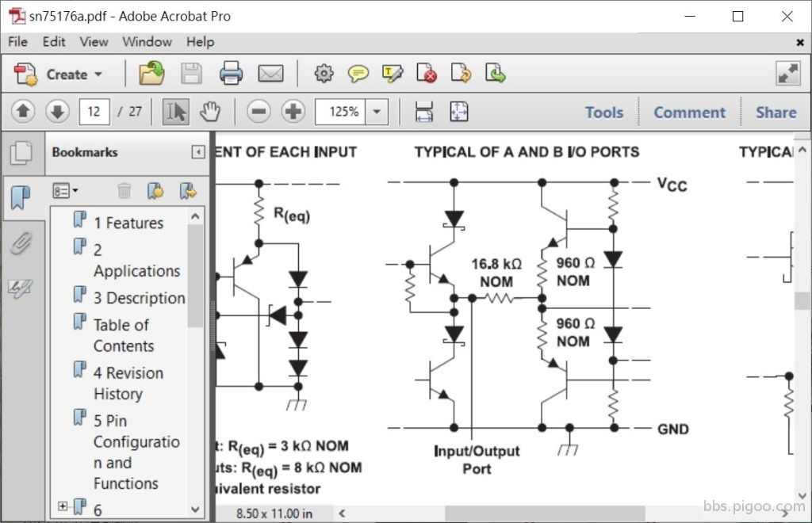Click the Fit Width scrolling icon
This screenshot has height=523, width=812.
tap(424, 111)
